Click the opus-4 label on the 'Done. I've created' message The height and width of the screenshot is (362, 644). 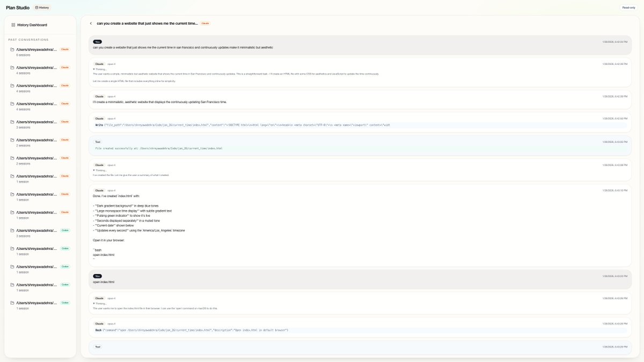111,190
